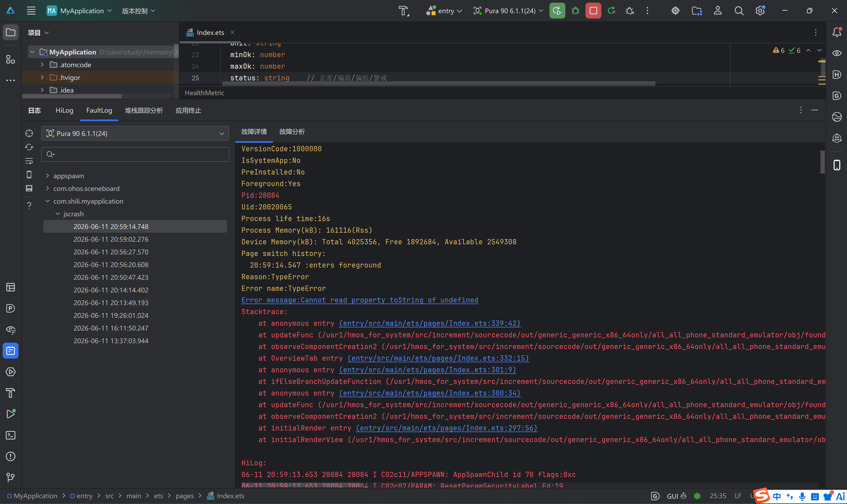847x504 pixels.
Task: Start debugging with the bug icon
Action: pyautogui.click(x=575, y=11)
